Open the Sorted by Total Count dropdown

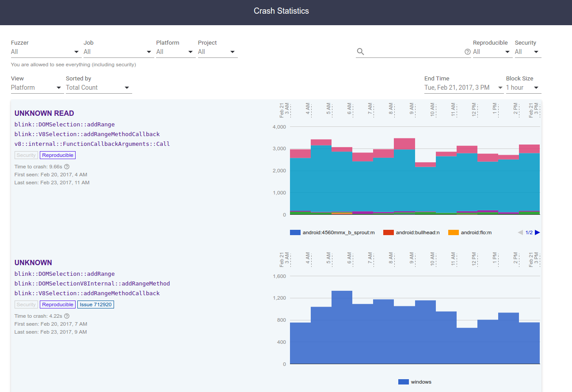tap(99, 88)
